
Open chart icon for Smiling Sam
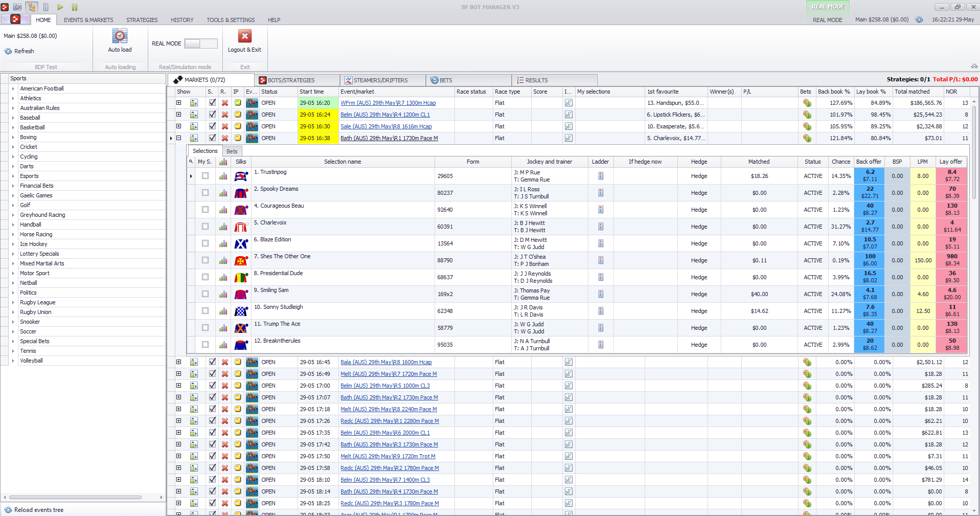(x=223, y=294)
